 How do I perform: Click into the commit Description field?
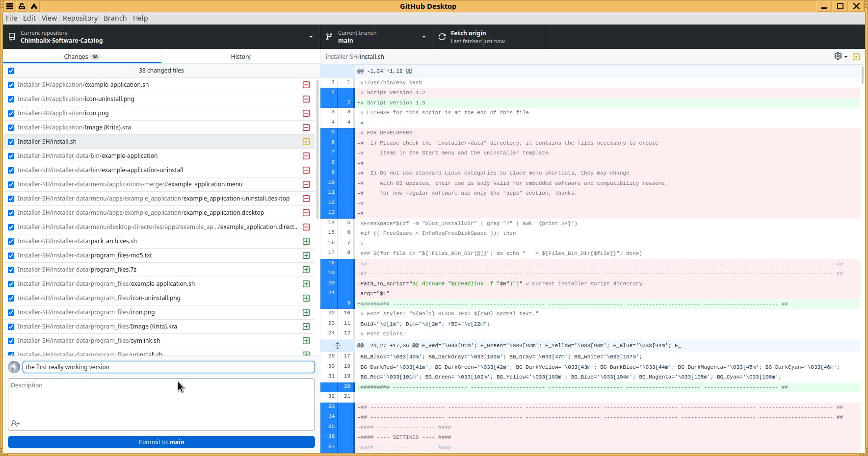tap(161, 400)
